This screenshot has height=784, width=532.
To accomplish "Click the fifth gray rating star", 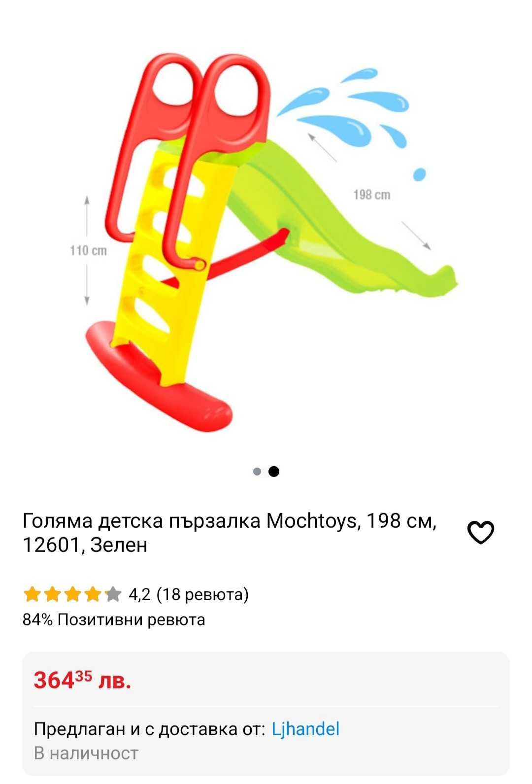I will 113,594.
